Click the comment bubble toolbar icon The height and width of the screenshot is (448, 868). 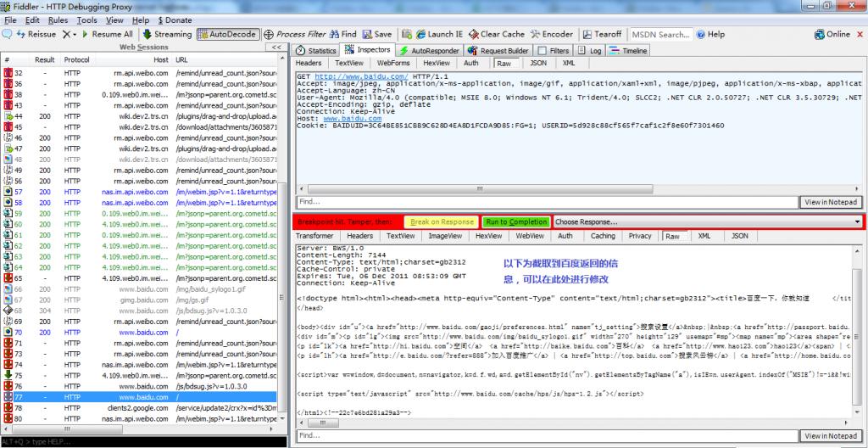(x=7, y=35)
